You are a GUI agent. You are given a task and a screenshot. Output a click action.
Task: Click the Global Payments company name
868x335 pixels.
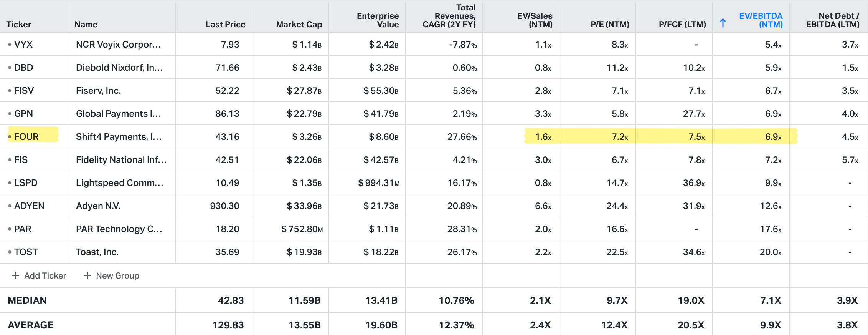click(x=119, y=114)
